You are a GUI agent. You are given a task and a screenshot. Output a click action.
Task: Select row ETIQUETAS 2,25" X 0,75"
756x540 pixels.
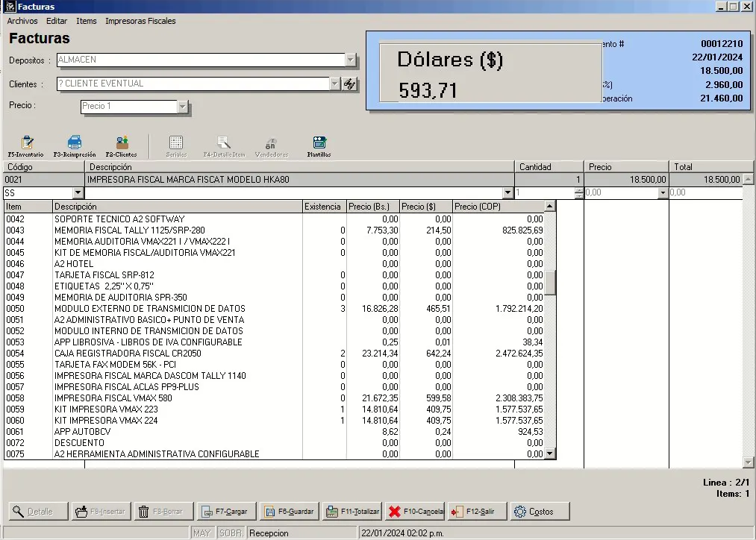click(x=275, y=286)
